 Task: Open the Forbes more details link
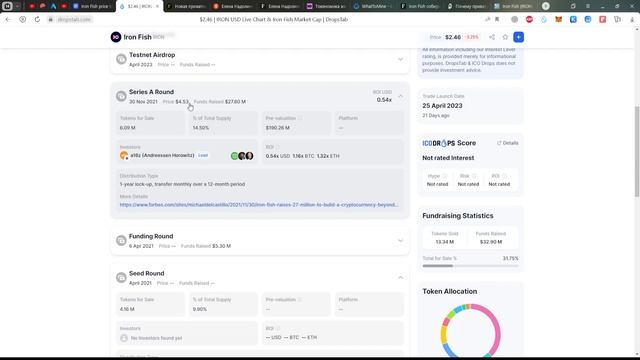point(259,204)
